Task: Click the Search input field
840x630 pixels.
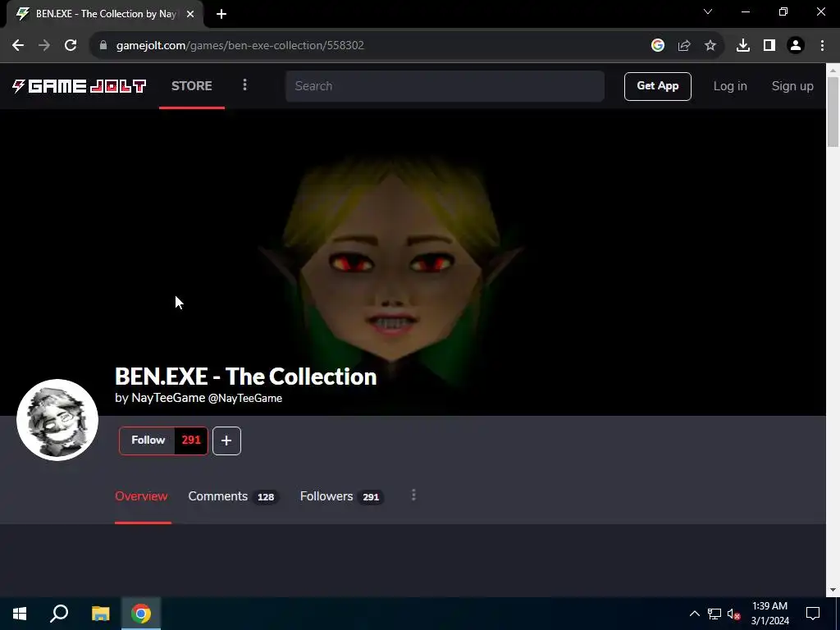Action: (445, 86)
